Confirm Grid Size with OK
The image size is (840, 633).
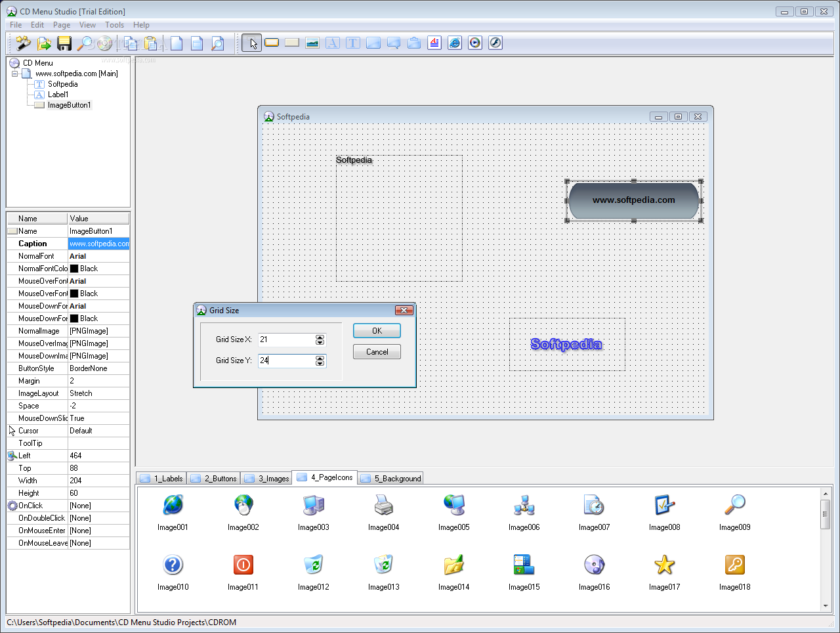click(x=377, y=331)
